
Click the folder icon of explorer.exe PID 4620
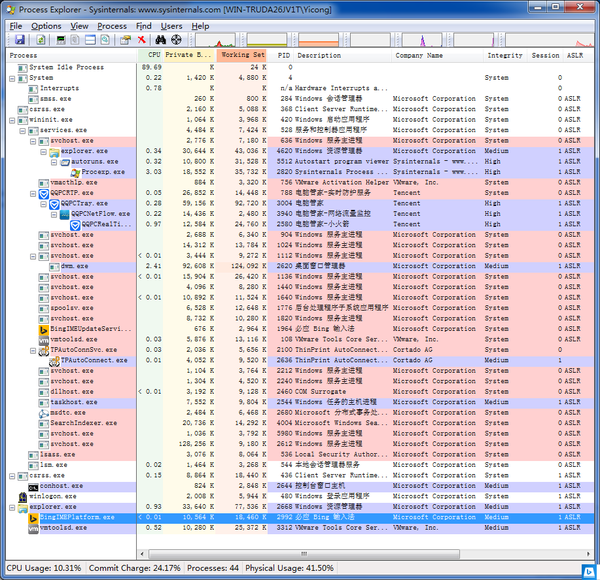(54, 152)
